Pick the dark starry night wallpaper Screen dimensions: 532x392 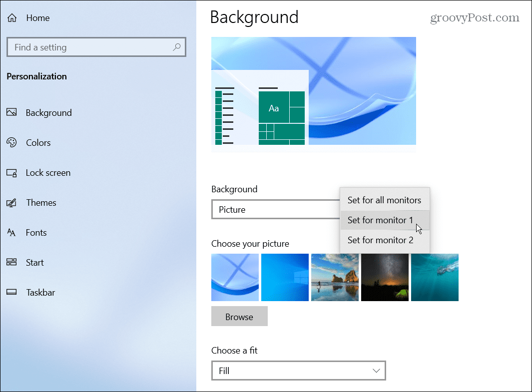(x=385, y=277)
